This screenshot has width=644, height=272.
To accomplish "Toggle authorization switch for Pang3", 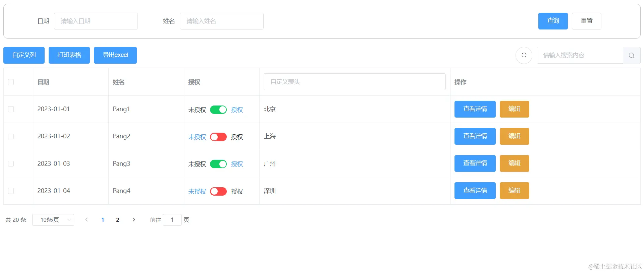I will tap(218, 164).
